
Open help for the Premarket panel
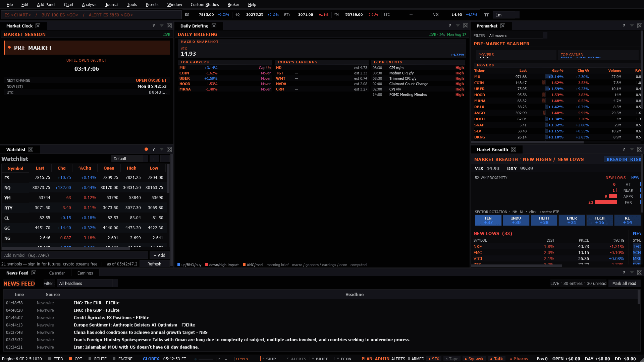pos(624,26)
